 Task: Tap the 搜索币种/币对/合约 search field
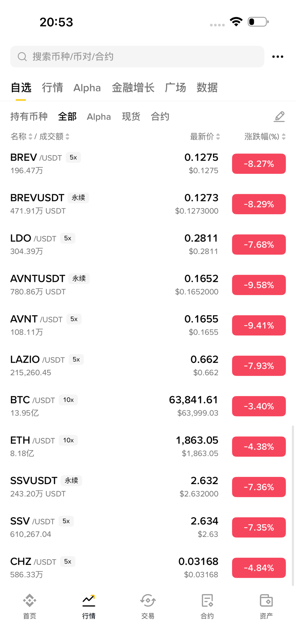[x=143, y=57]
